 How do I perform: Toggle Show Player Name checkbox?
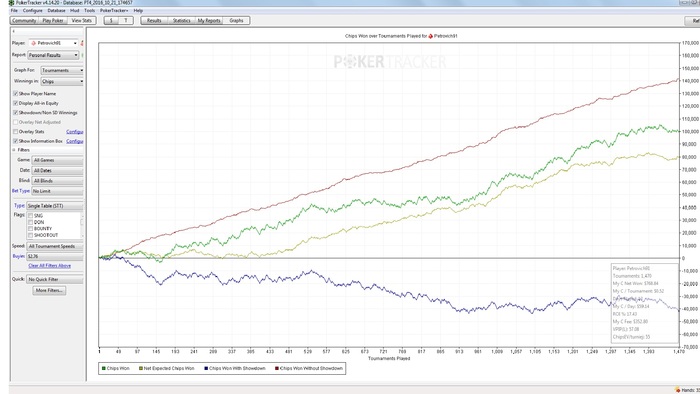(16, 94)
